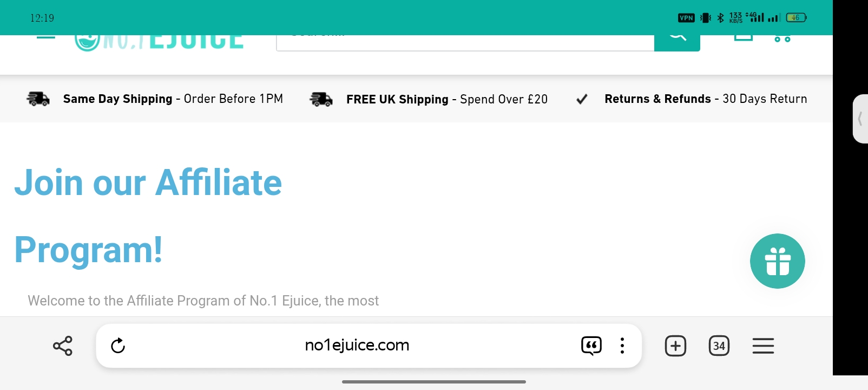This screenshot has width=868, height=390.
Task: Click the no1ejuice.com address bar
Action: (357, 345)
